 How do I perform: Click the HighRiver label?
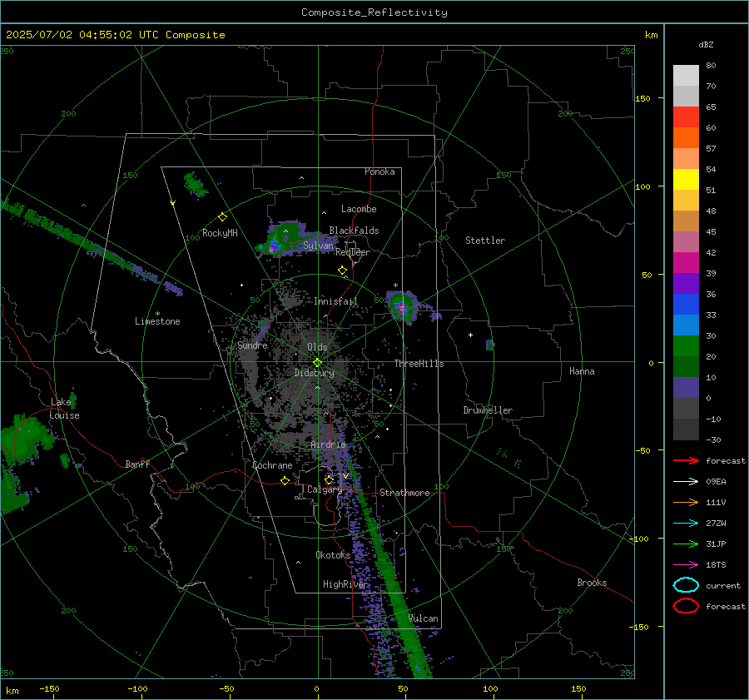(345, 584)
